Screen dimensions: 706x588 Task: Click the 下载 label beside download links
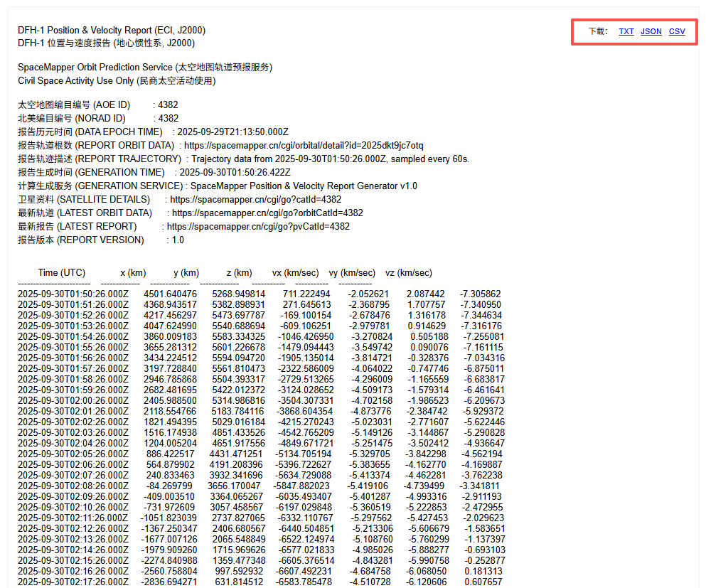598,31
